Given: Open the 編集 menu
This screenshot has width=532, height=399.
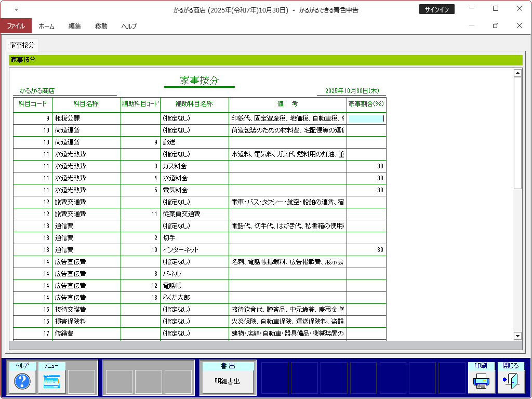Looking at the screenshot, I should pyautogui.click(x=75, y=26).
